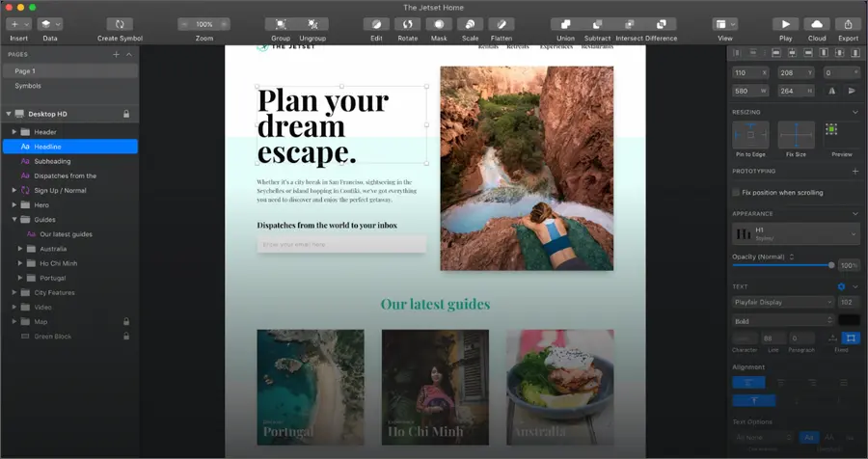This screenshot has height=459, width=868.
Task: Add a prototyping link with plus
Action: click(855, 171)
